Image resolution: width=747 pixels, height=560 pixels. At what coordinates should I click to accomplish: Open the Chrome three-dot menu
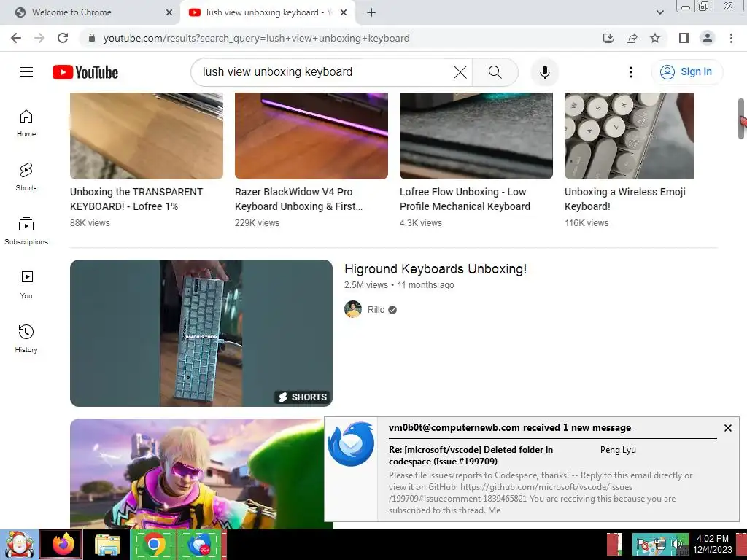(x=731, y=38)
